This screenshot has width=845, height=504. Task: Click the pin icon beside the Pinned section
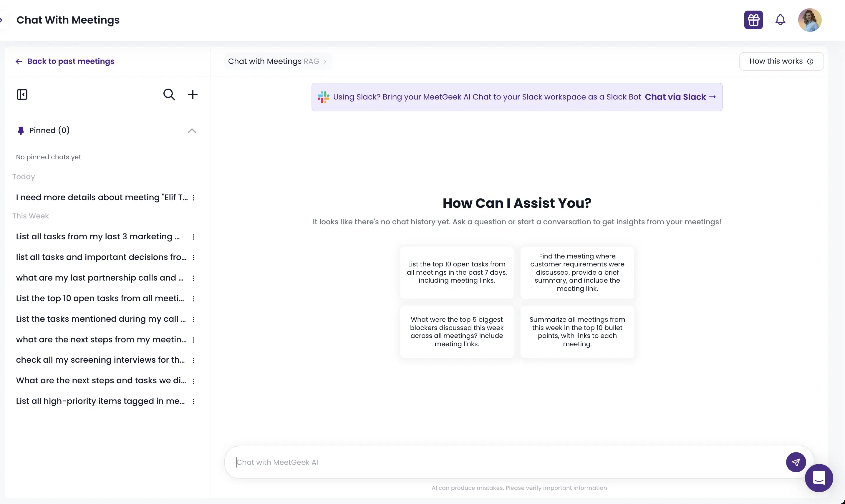[x=21, y=130]
